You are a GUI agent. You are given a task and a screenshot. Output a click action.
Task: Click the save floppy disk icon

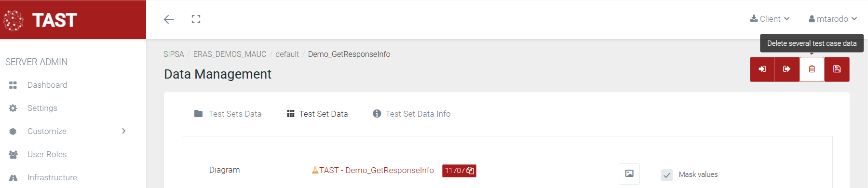(837, 69)
